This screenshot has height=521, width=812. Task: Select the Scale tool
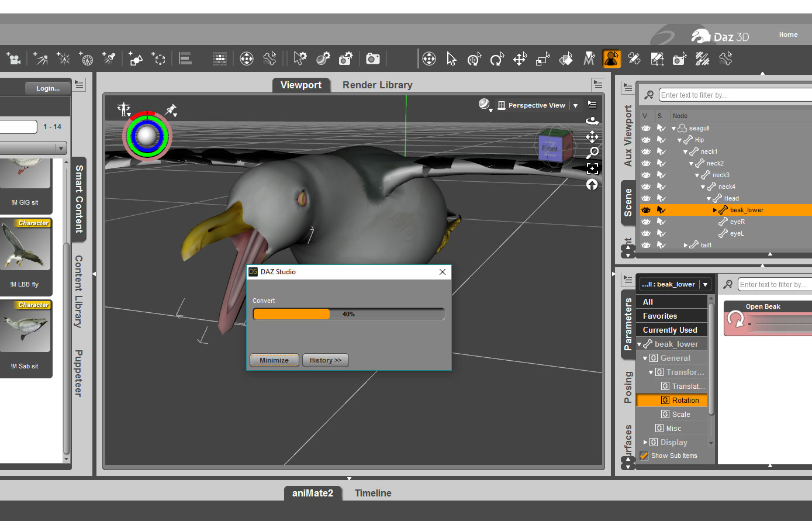coord(543,58)
